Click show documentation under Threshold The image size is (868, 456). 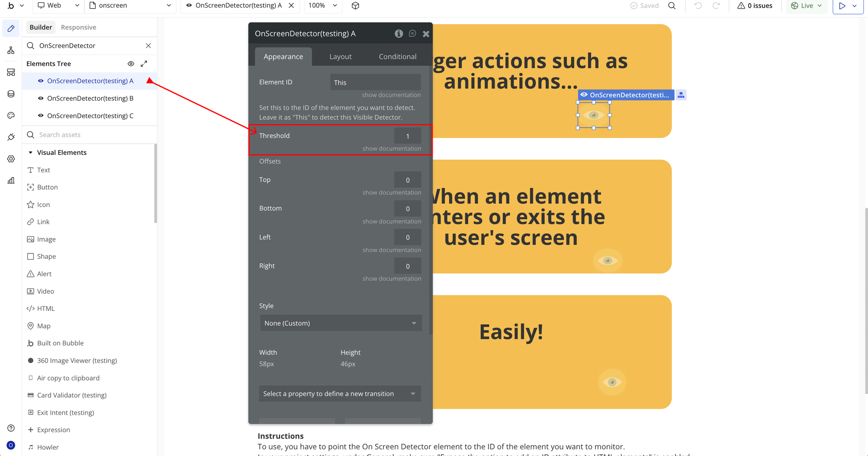tap(391, 149)
